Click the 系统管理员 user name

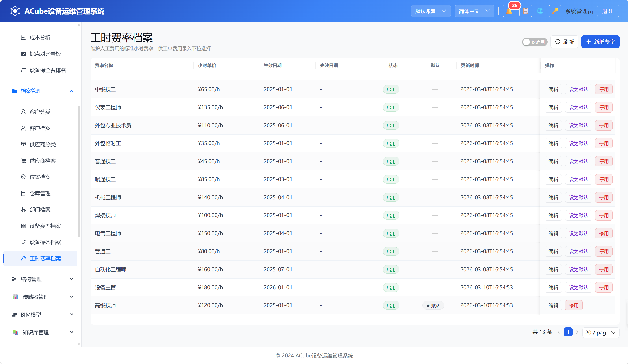click(579, 11)
